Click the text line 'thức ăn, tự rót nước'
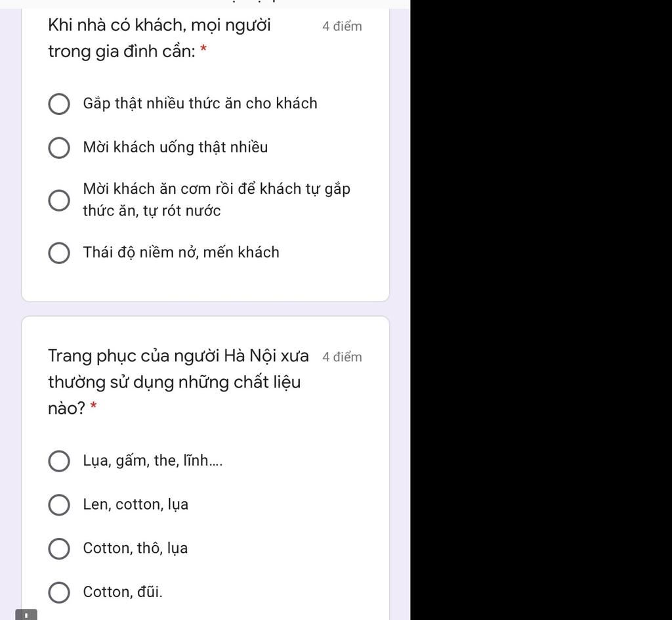The width and height of the screenshot is (672, 620). (152, 211)
